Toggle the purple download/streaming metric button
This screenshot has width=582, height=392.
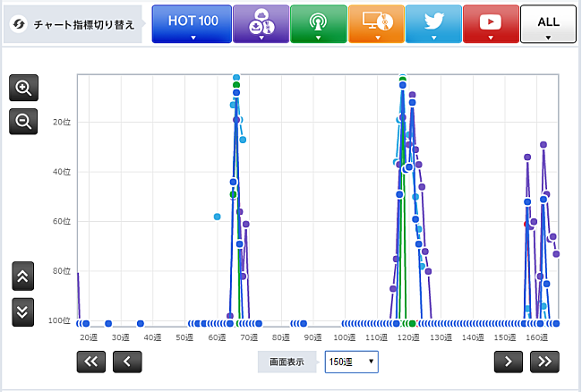click(261, 24)
